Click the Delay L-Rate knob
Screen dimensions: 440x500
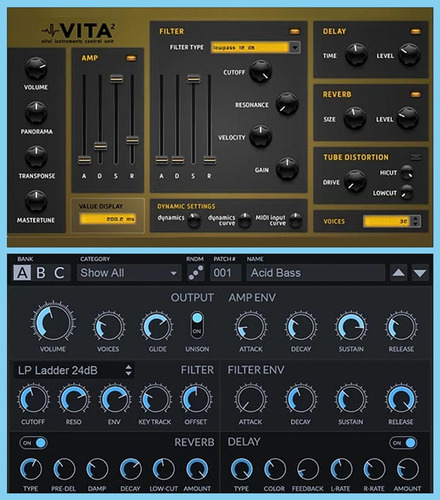(341, 469)
